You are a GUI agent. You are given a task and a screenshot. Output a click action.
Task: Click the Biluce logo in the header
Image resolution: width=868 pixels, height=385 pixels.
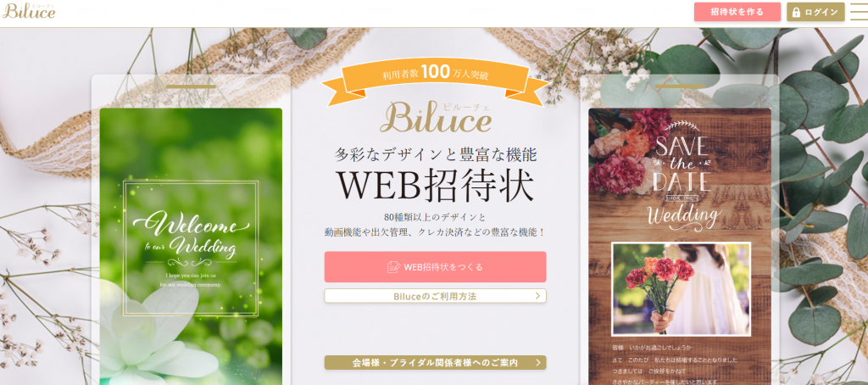pos(29,10)
